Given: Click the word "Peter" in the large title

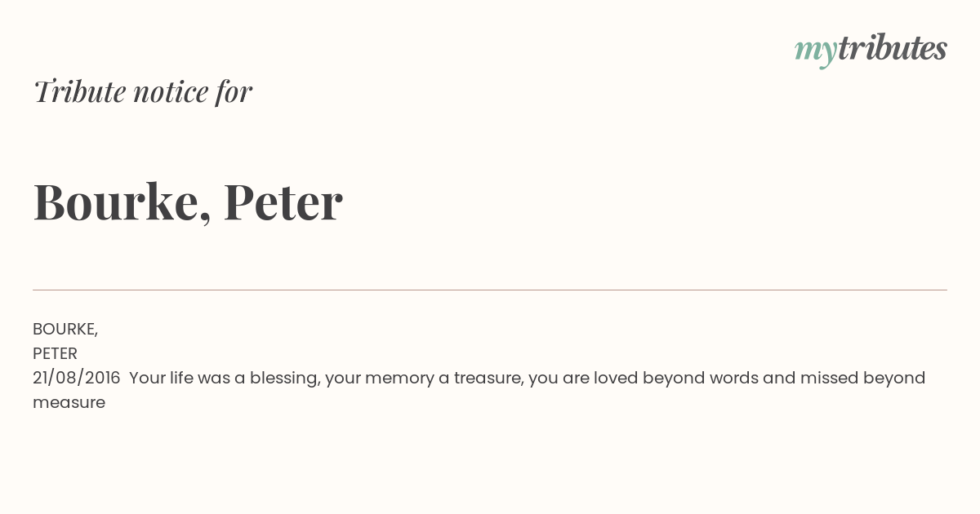Looking at the screenshot, I should coord(283,201).
